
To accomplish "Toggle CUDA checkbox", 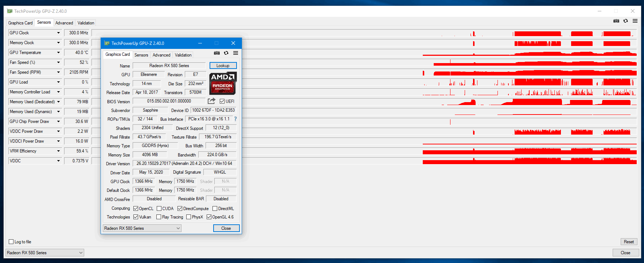I will 159,209.
